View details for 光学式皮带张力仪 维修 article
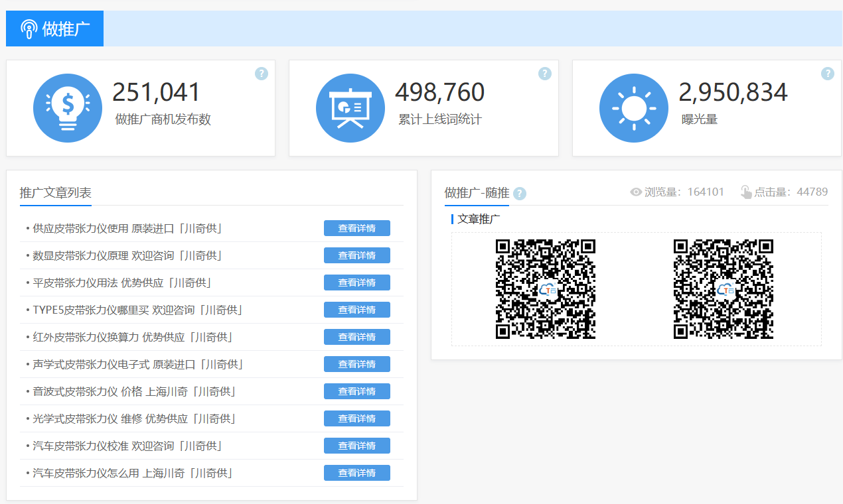This screenshot has height=504, width=843. 357,418
